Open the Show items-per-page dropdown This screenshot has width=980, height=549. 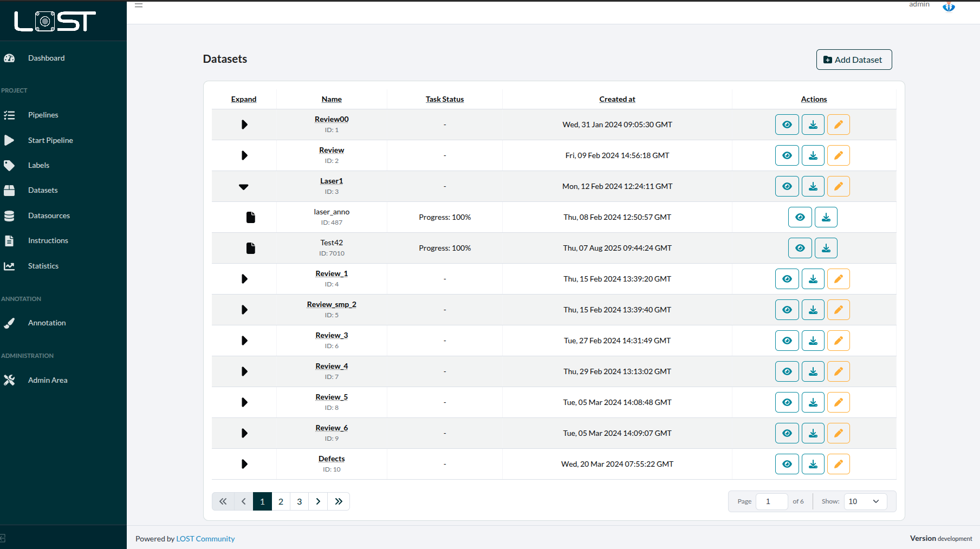pos(865,501)
